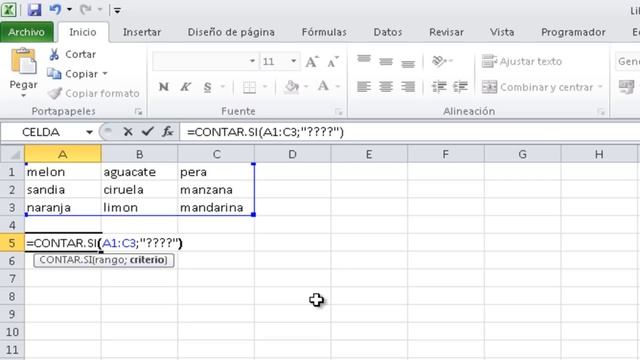Expand the Pegar options arrow
The image size is (640, 360).
coord(23,96)
